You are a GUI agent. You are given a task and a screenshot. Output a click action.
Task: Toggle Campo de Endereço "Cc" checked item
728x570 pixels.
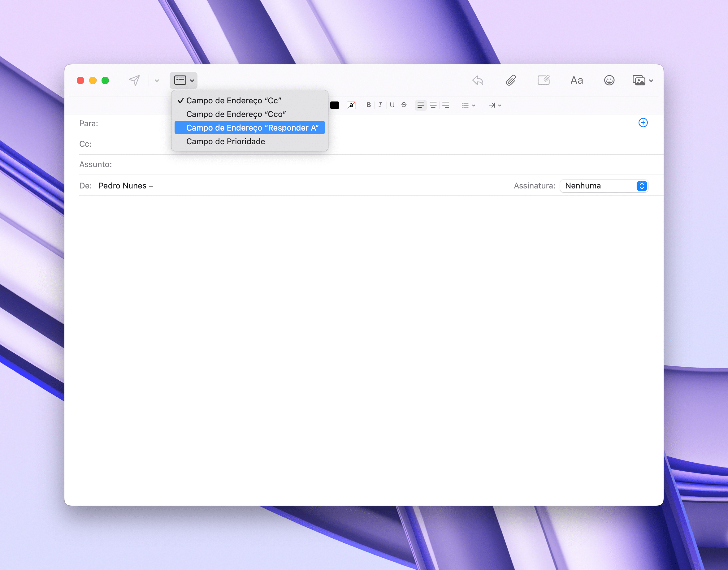(x=250, y=101)
